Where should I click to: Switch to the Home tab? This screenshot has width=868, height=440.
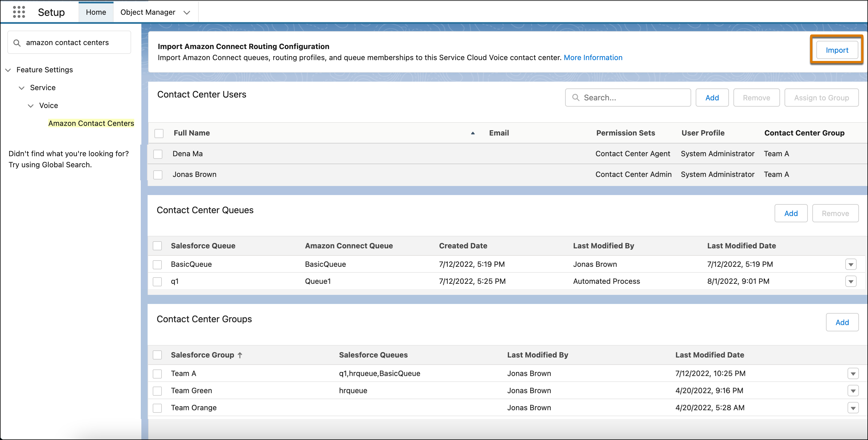click(96, 12)
